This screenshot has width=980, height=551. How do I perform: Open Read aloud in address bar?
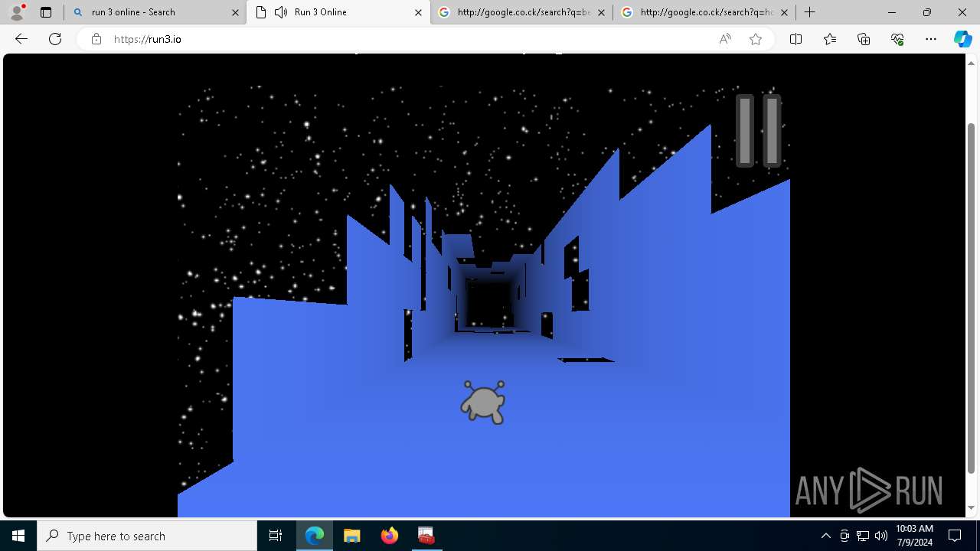click(x=725, y=39)
